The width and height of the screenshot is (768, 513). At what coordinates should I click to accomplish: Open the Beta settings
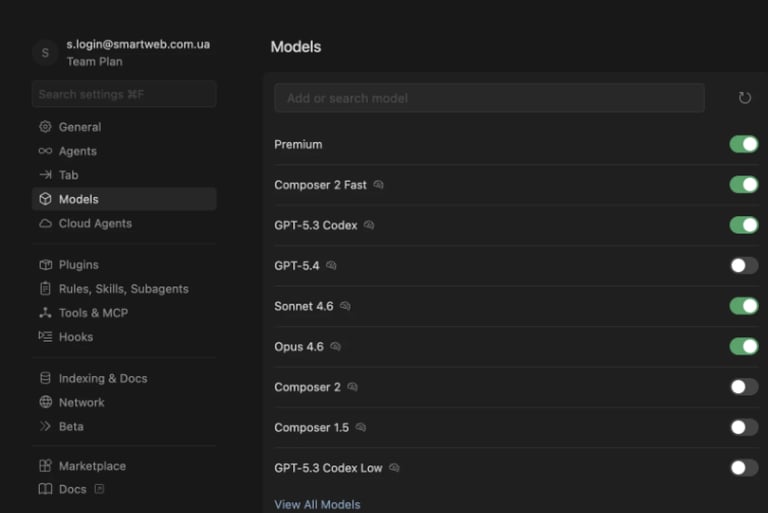click(x=124, y=426)
